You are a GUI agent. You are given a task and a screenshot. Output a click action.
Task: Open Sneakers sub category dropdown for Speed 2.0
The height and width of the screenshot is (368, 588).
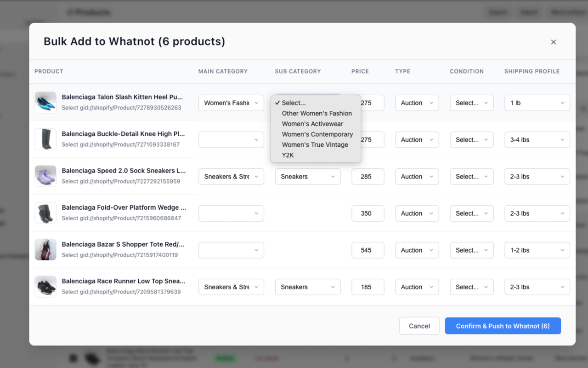308,177
